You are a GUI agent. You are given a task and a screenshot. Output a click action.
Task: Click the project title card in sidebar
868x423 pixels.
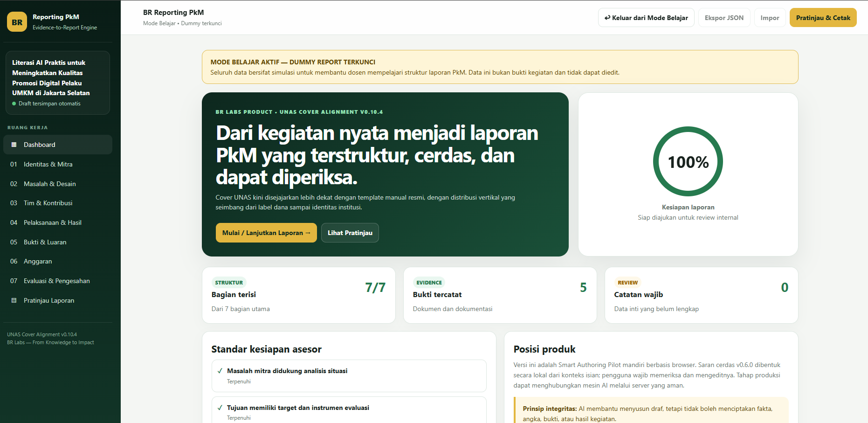[x=58, y=83]
